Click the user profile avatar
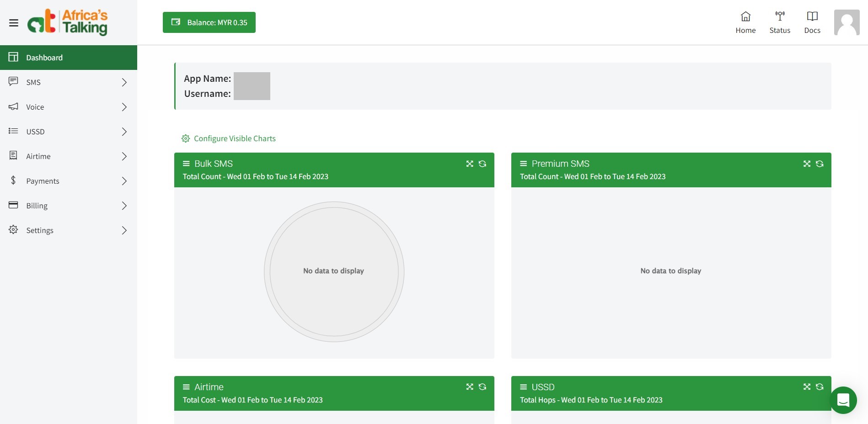Image resolution: width=868 pixels, height=424 pixels. (x=847, y=22)
